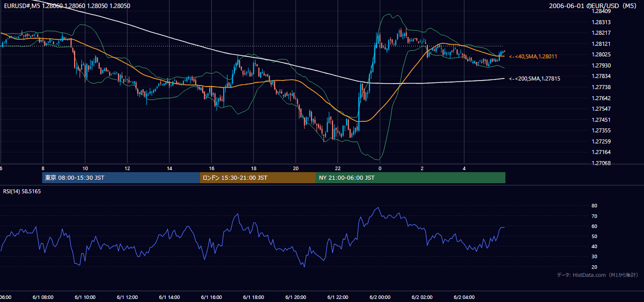Screen dimensions: 644x302
Task: Click the hour 4 tick under price chart
Action: click(x=464, y=168)
